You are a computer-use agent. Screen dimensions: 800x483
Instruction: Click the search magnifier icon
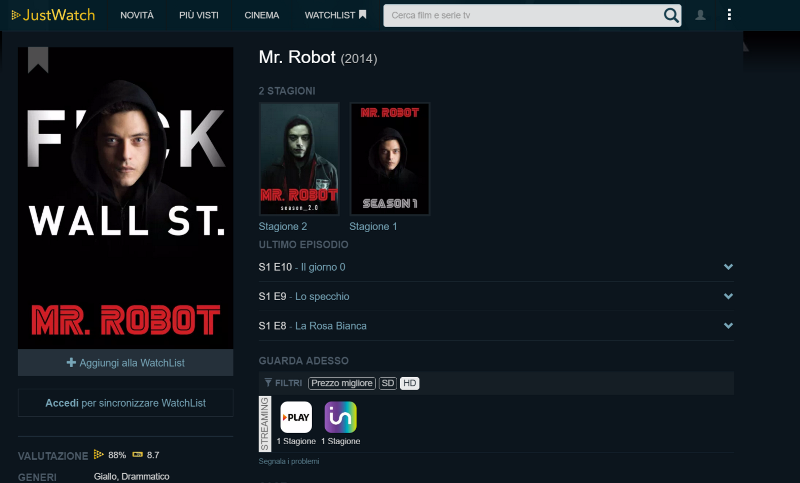coord(671,15)
